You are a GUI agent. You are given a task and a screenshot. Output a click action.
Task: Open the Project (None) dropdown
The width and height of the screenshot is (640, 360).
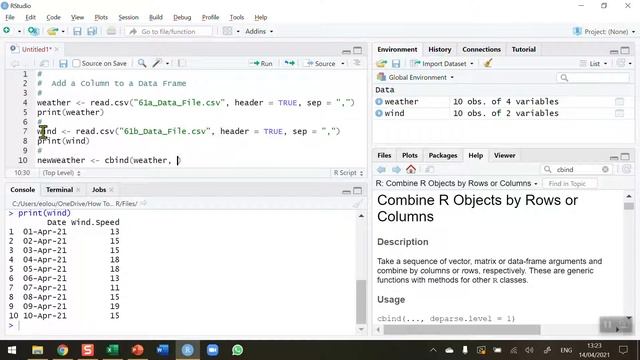click(604, 31)
